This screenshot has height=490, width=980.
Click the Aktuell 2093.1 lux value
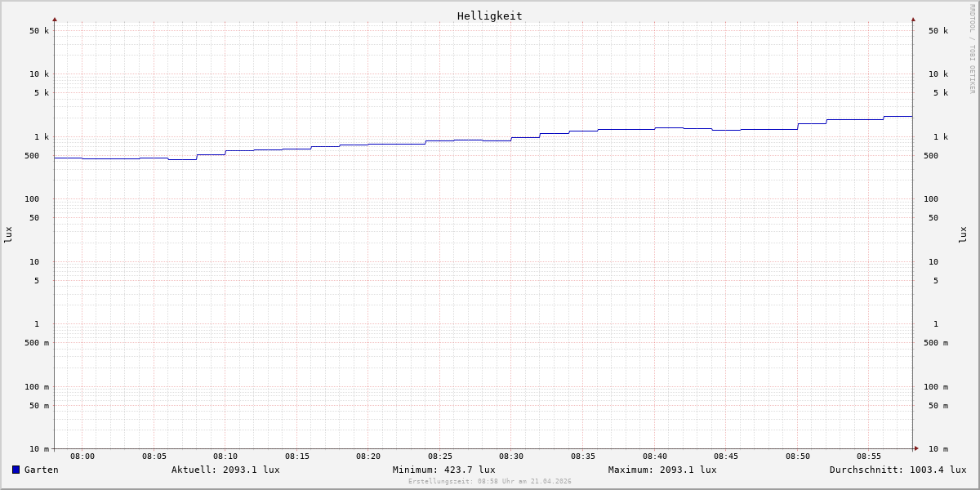point(225,470)
